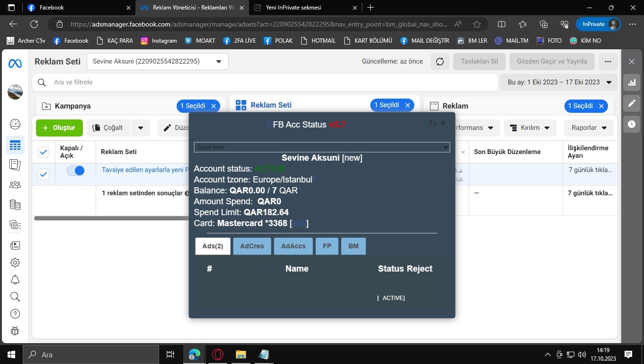Clear the Reklam Seti 1 Seçildi selection
The image size is (644, 364).
408,105
